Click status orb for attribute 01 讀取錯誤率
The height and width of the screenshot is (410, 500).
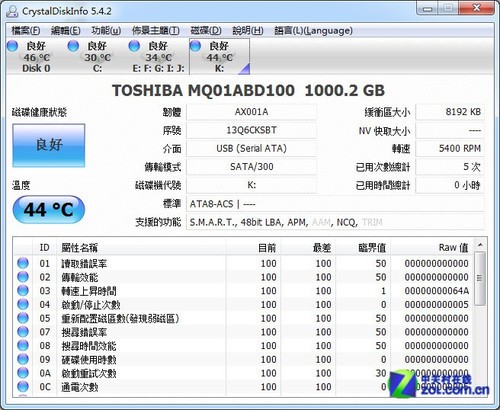[23, 263]
